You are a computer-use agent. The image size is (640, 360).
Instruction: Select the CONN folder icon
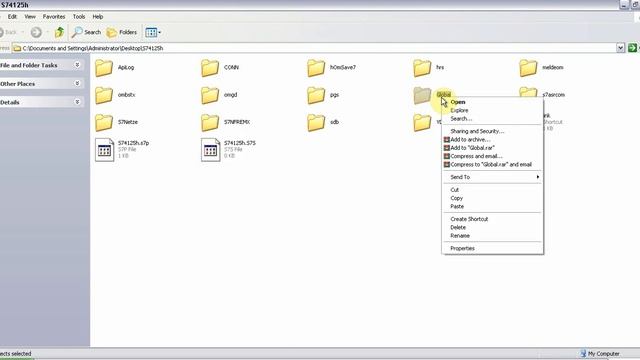click(210, 68)
